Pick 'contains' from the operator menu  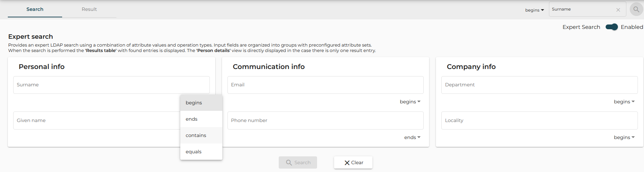point(196,135)
